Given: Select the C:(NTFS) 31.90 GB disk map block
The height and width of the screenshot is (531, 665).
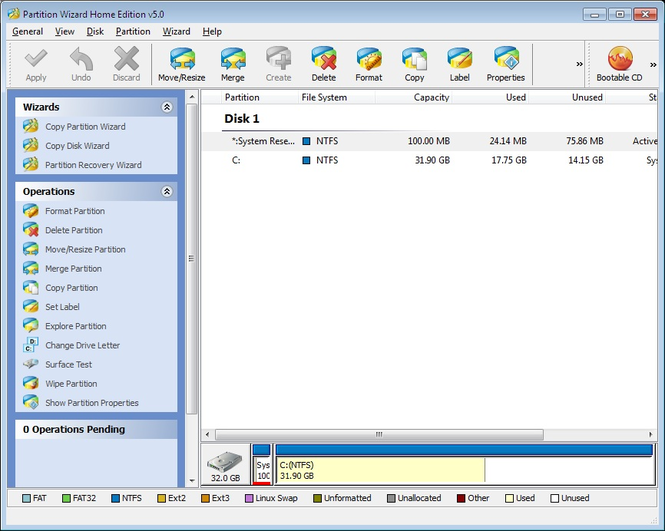Looking at the screenshot, I should pos(464,464).
